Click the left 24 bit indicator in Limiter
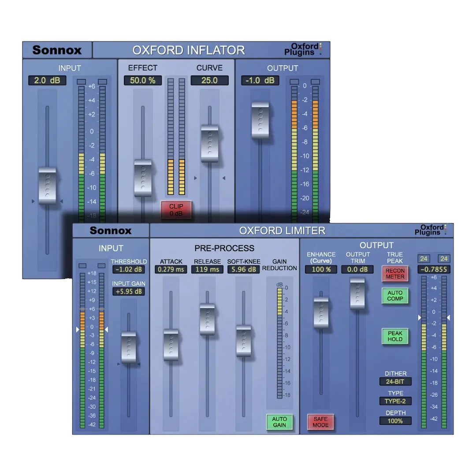This screenshot has width=476, height=476. (x=424, y=259)
